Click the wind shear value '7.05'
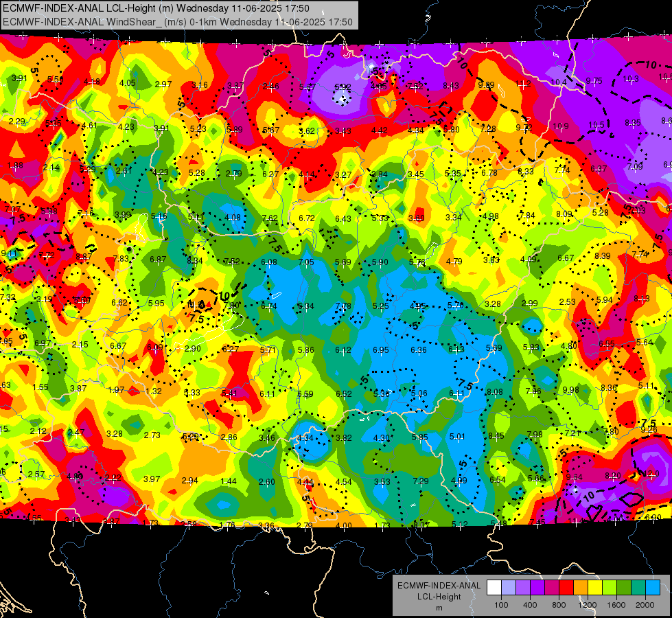The image size is (672, 618). click(306, 262)
